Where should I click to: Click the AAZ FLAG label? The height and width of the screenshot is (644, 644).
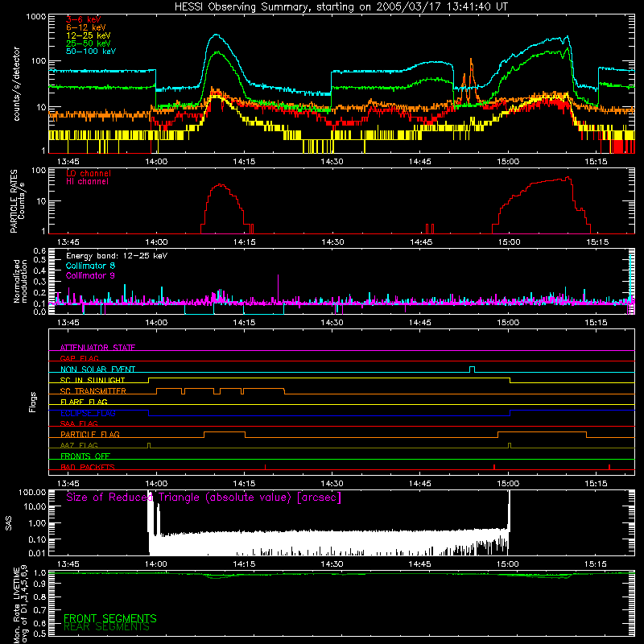(79, 445)
